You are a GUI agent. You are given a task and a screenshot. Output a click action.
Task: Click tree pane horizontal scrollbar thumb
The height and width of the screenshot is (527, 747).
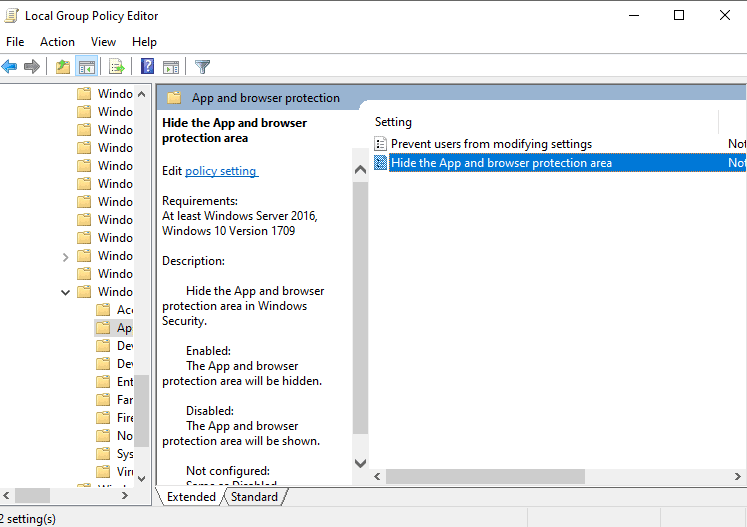32,496
